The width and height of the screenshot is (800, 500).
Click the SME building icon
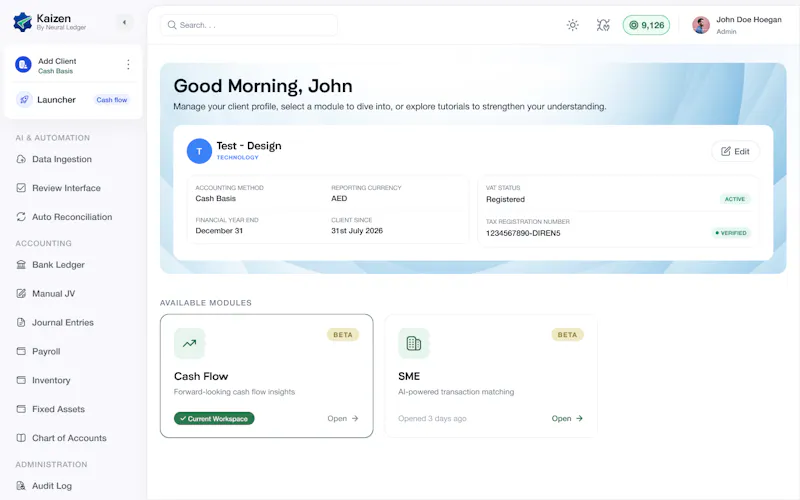tap(414, 343)
